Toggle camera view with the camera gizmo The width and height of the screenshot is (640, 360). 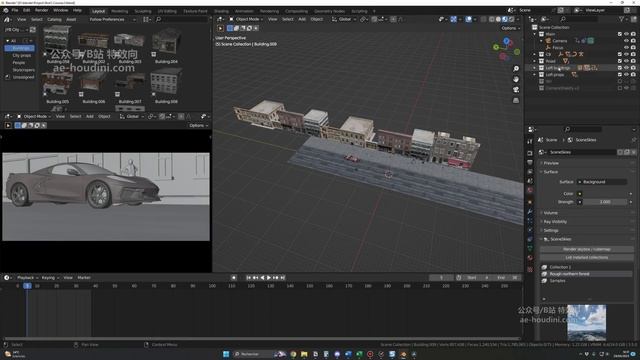click(x=516, y=90)
